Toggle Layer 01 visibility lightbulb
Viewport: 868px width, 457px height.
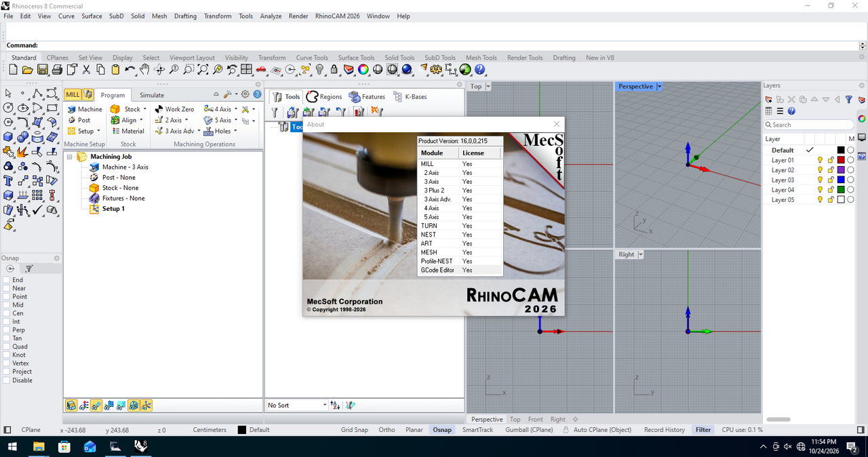[x=820, y=160]
